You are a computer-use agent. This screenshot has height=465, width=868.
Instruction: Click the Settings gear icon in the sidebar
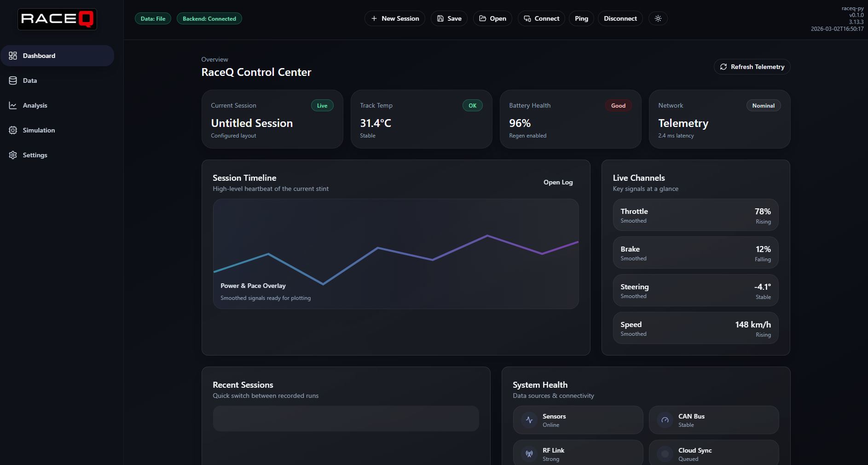(x=12, y=155)
